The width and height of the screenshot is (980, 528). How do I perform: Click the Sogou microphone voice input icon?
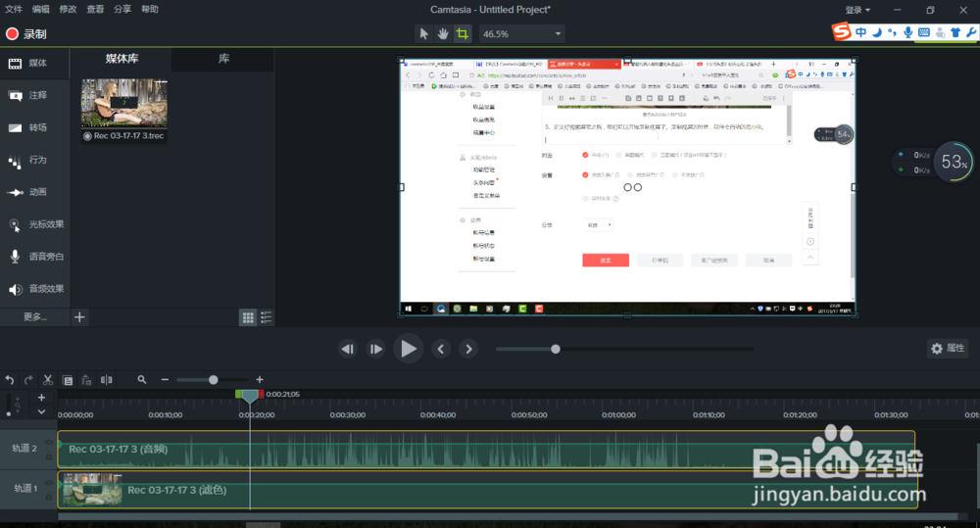click(907, 32)
